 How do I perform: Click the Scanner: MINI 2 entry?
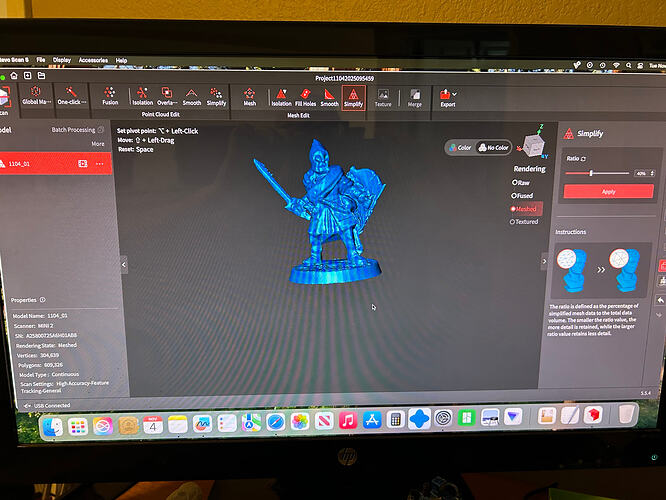pyautogui.click(x=34, y=326)
